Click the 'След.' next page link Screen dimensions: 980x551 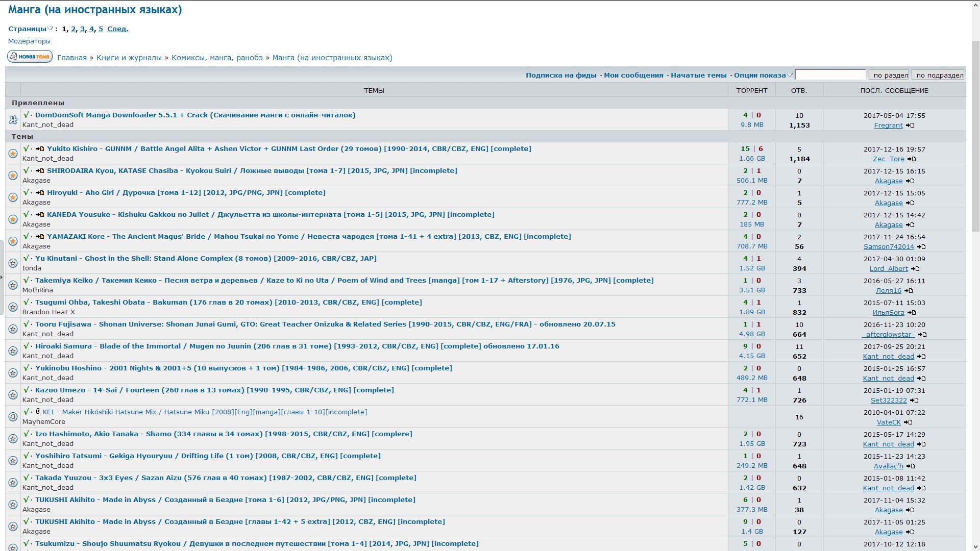(x=118, y=29)
